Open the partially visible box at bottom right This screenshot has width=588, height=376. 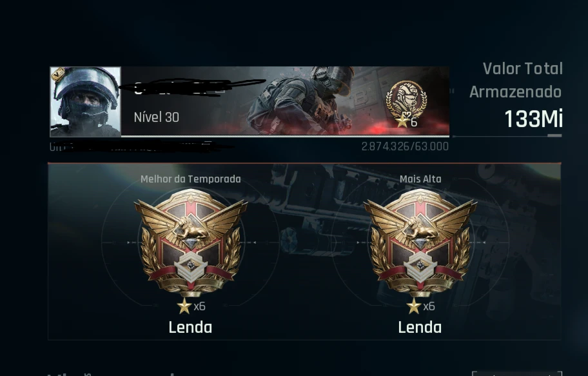tap(517, 373)
